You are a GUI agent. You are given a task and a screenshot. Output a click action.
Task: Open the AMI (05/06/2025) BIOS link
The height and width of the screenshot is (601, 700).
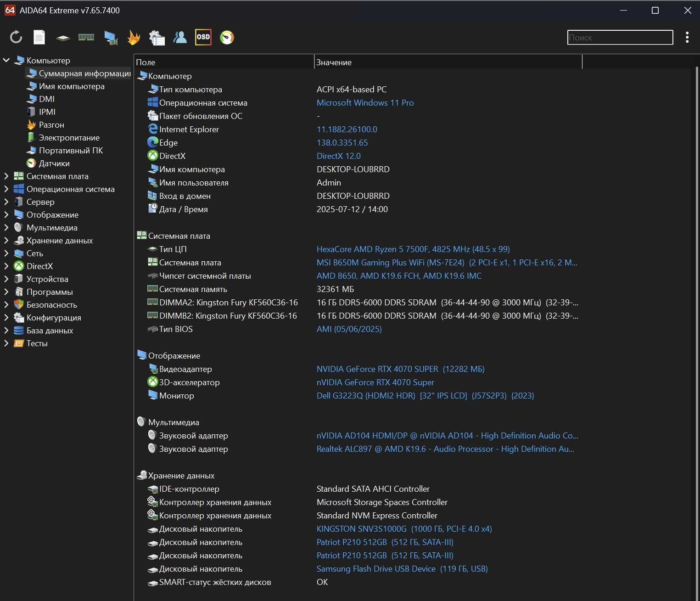pos(349,329)
